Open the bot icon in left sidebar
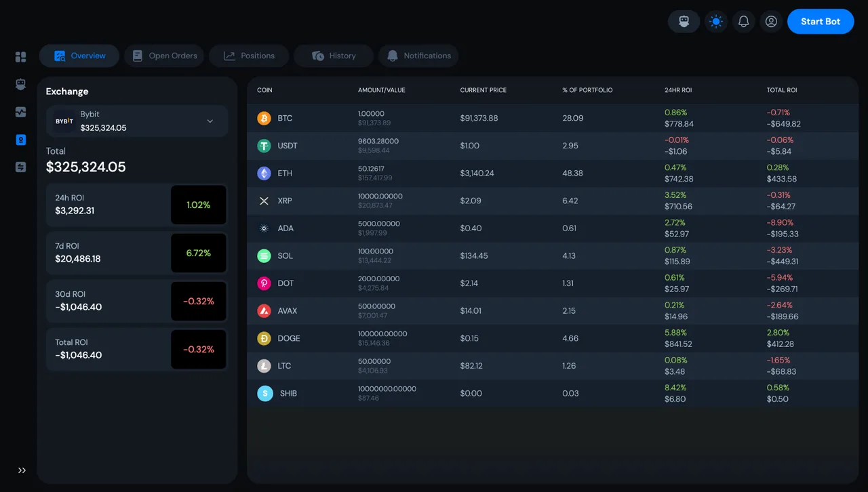The image size is (868, 492). point(20,84)
